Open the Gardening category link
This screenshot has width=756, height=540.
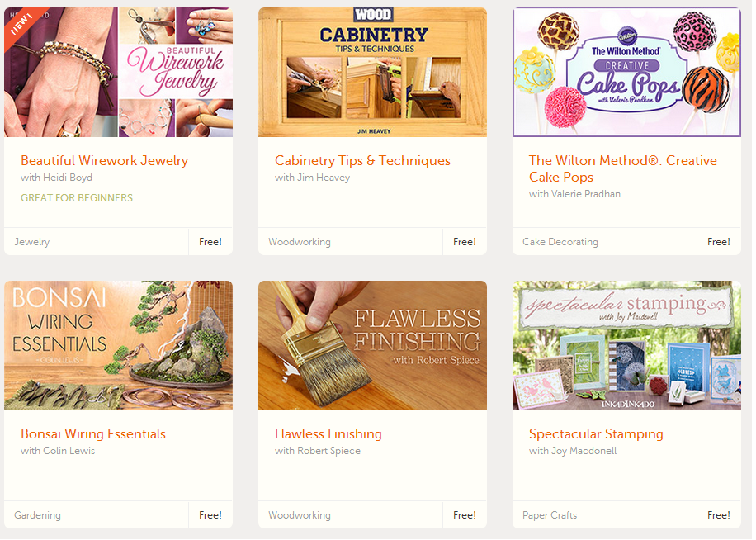pyautogui.click(x=38, y=515)
